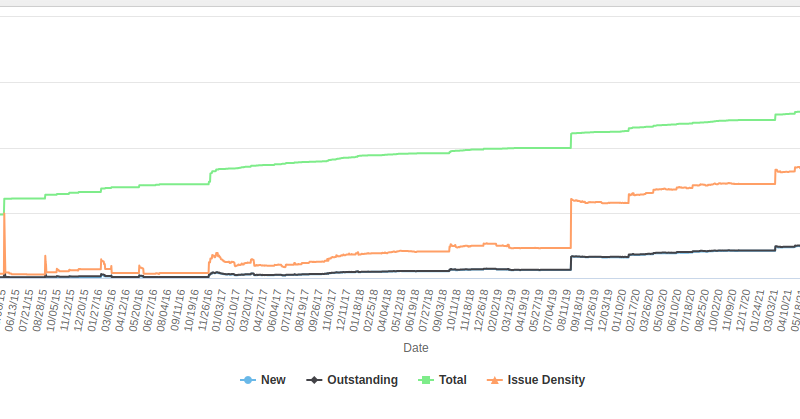This screenshot has height=419, width=800.
Task: Toggle the New series in the legend
Action: [x=273, y=380]
